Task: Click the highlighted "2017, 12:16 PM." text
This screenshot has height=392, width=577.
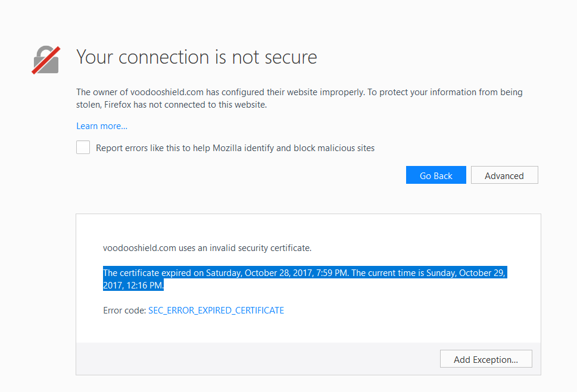Action: tap(133, 286)
